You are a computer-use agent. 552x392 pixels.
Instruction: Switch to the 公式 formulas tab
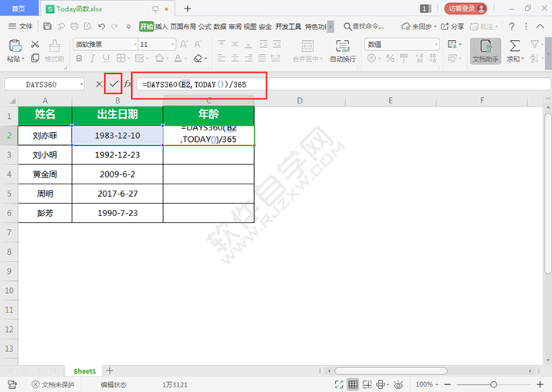205,26
